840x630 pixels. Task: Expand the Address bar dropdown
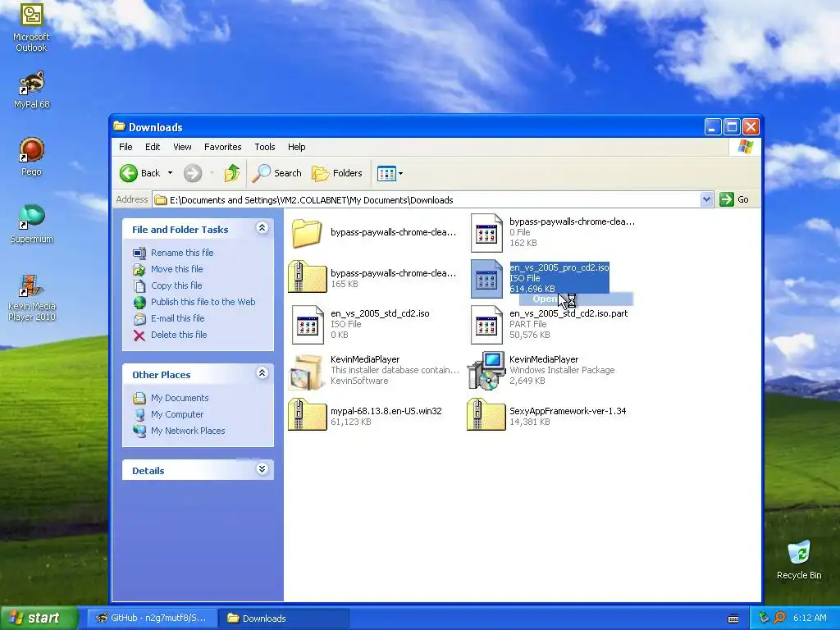coord(706,199)
